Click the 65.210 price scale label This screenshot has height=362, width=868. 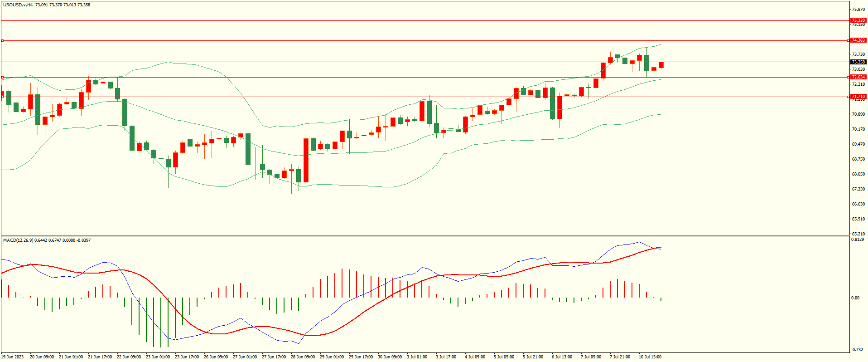(x=858, y=234)
